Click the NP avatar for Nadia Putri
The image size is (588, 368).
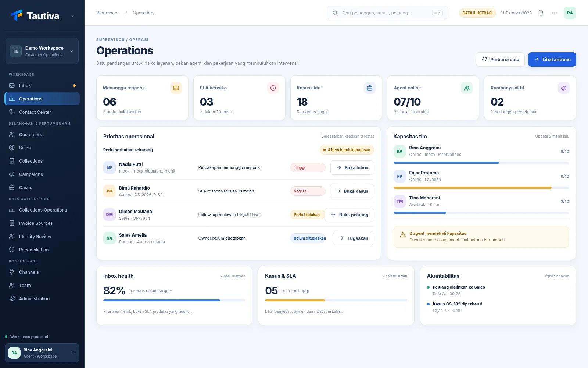[x=110, y=167]
